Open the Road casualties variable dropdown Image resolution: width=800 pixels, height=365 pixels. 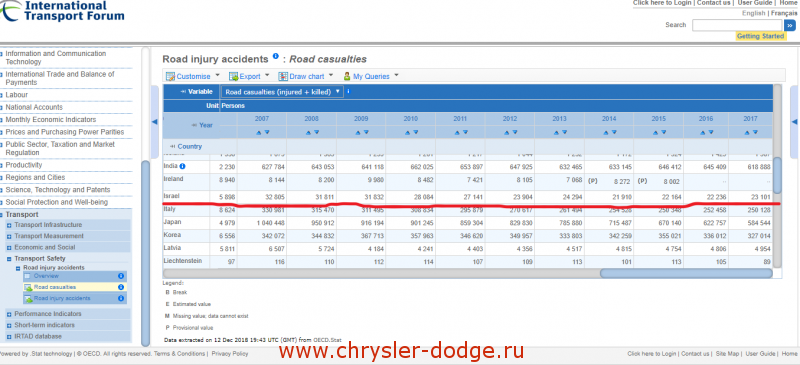coord(282,92)
